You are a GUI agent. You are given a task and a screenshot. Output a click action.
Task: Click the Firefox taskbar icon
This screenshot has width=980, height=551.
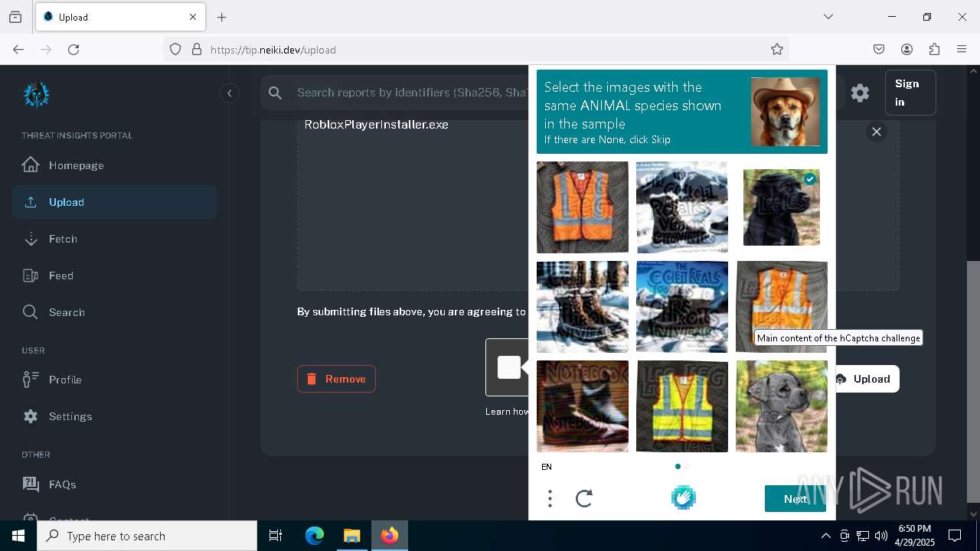coord(390,536)
